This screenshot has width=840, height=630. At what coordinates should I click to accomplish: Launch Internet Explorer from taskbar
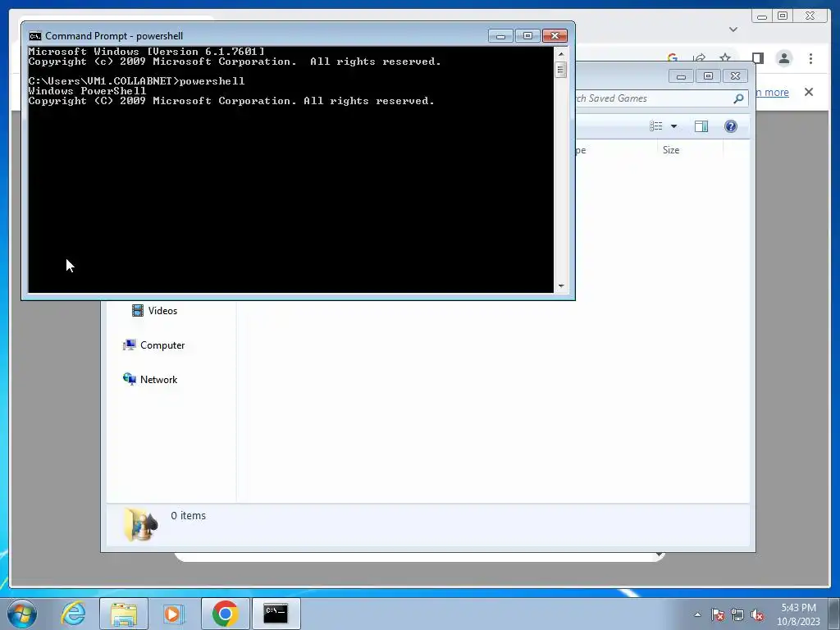[x=73, y=614]
